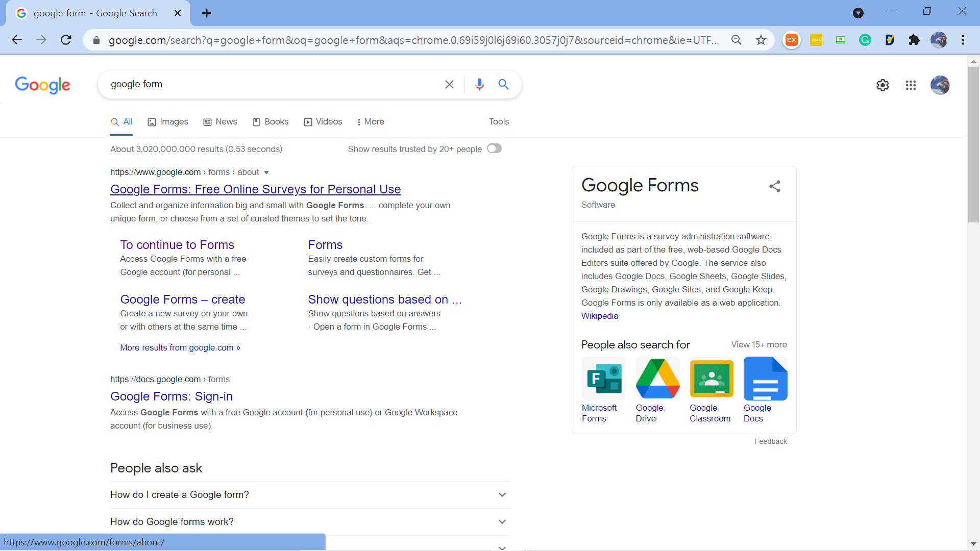Open dropdown arrow beside forms › about
The height and width of the screenshot is (551, 980).
(266, 172)
